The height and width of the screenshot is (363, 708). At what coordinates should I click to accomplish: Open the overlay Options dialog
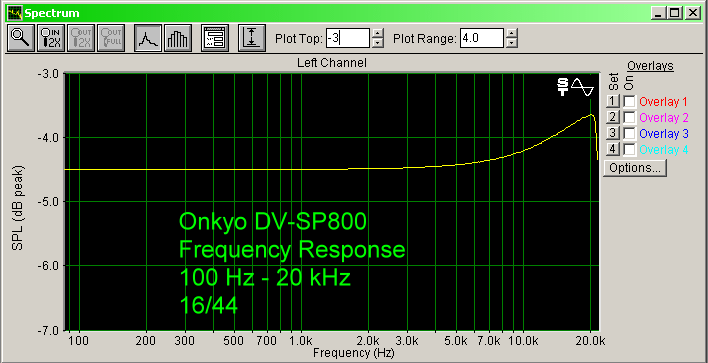(635, 168)
